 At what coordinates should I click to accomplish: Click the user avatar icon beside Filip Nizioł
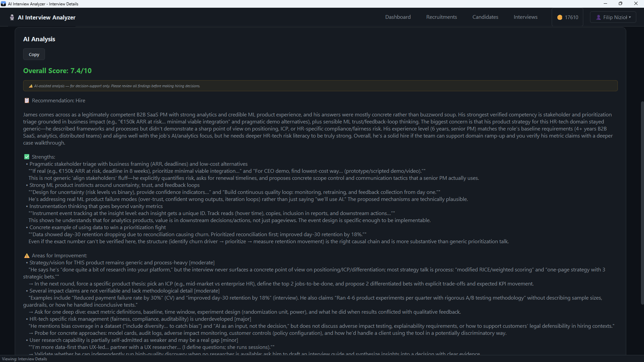(598, 17)
